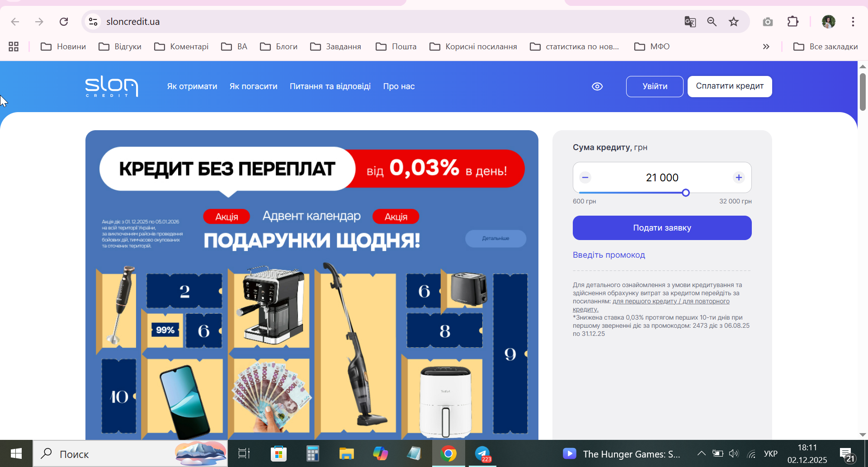Open the Блоги bookmarks folder

279,47
